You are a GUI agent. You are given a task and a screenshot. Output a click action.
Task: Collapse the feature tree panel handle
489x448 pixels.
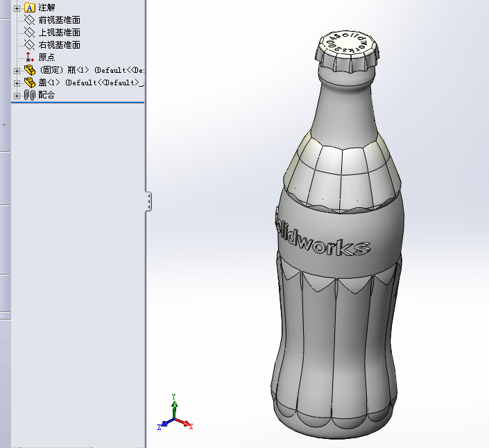(x=149, y=201)
